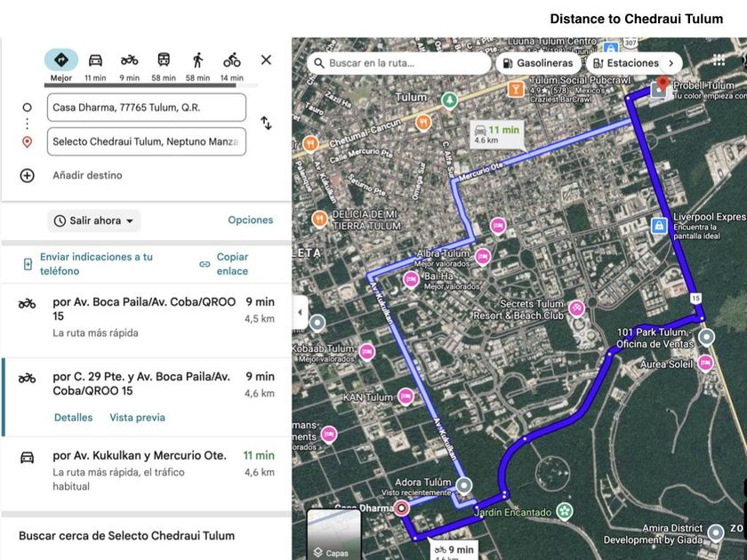Click Probell Tulum place label

703,85
